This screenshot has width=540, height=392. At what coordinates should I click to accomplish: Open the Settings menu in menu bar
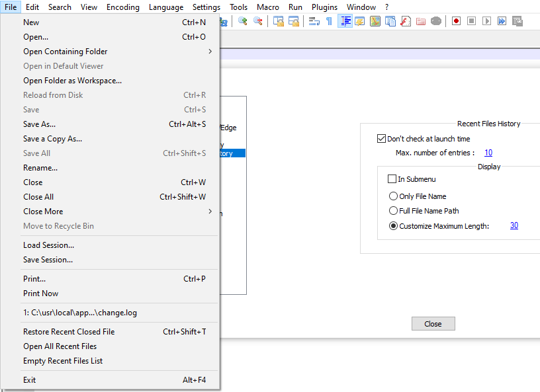coord(206,7)
